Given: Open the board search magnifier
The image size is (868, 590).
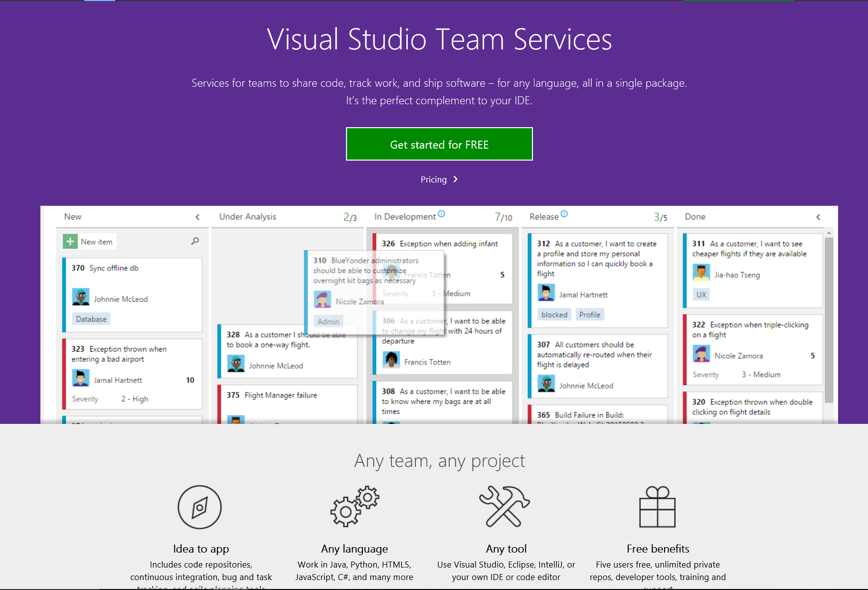Looking at the screenshot, I should pyautogui.click(x=194, y=241).
